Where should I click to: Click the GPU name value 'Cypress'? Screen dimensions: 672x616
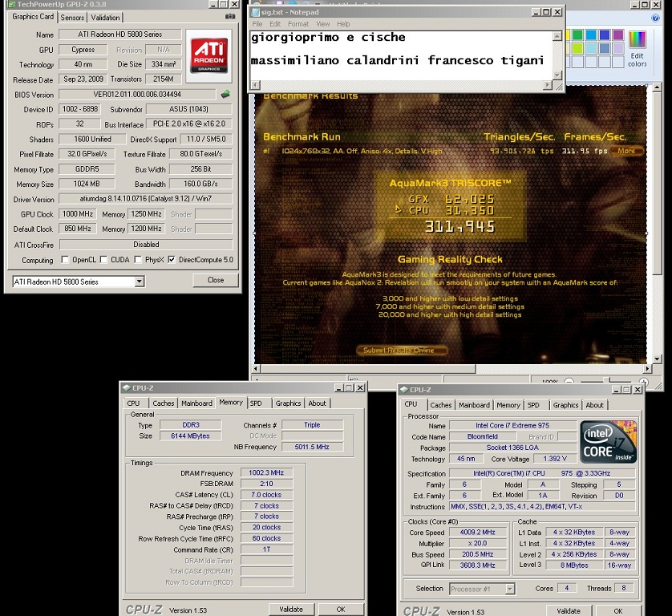click(x=83, y=50)
